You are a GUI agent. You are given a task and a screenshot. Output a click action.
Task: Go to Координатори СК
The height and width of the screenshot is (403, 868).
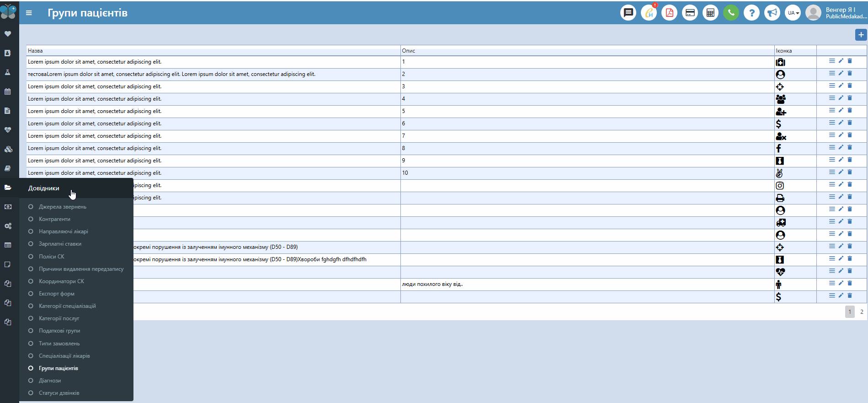61,281
